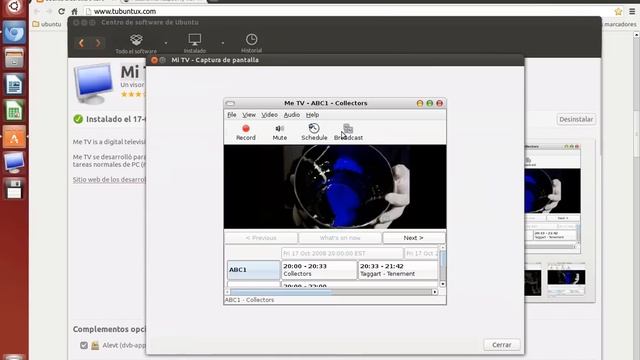This screenshot has height=360, width=640.
Task: Bookmark this page with the star
Action: click(x=618, y=11)
